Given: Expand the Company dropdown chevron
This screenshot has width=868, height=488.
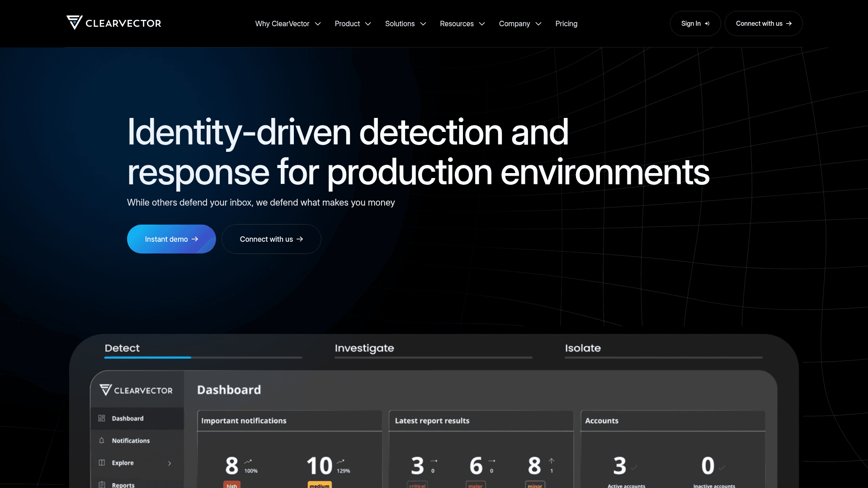Looking at the screenshot, I should [x=538, y=24].
